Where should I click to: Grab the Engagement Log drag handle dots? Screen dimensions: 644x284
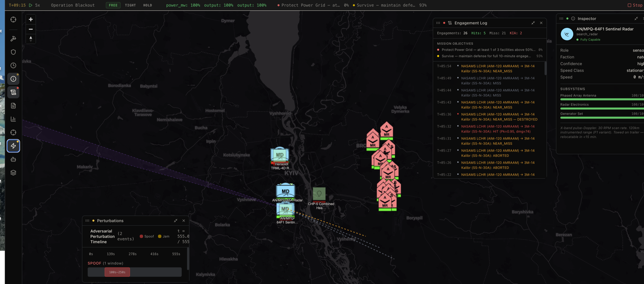tap(438, 23)
